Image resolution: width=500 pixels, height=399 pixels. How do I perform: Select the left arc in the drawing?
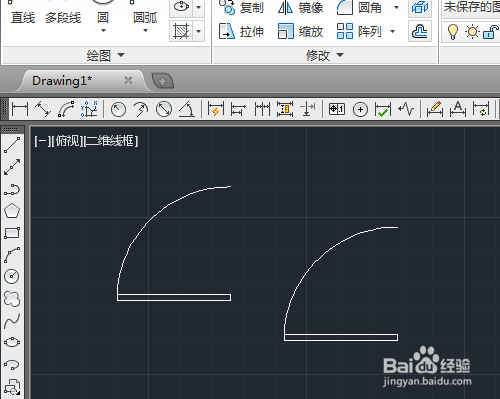tap(148, 221)
